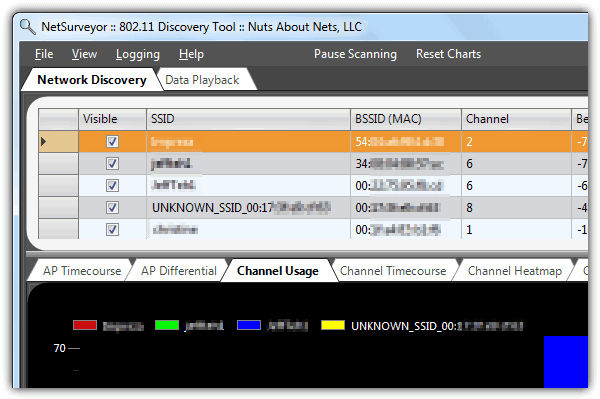Screen dimensions: 600x399
Task: Uncheck Visible for the third row on channel 6
Action: coord(112,186)
